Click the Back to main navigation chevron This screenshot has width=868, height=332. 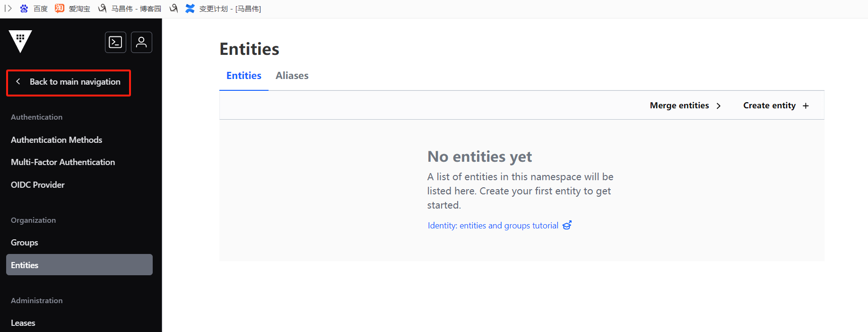pyautogui.click(x=18, y=81)
